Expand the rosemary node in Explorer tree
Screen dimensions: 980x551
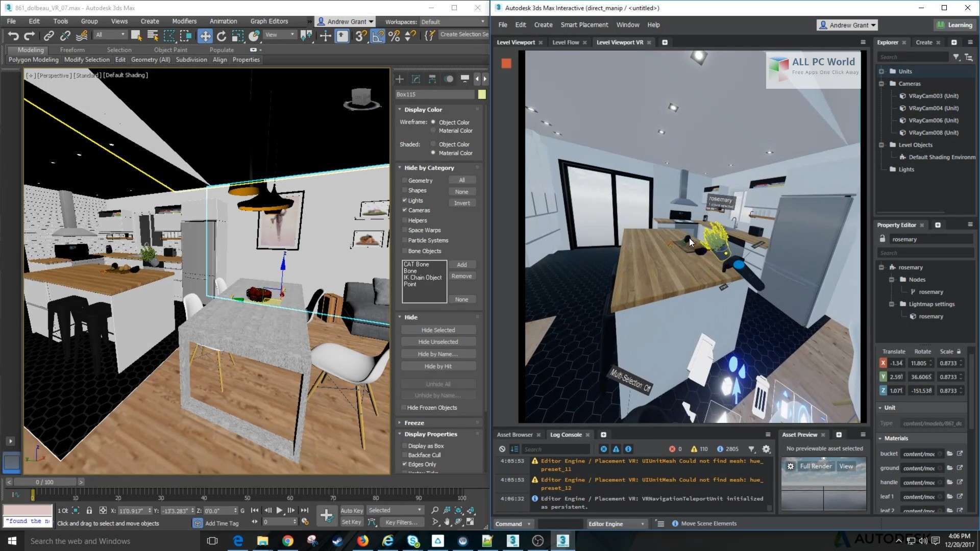click(x=881, y=267)
